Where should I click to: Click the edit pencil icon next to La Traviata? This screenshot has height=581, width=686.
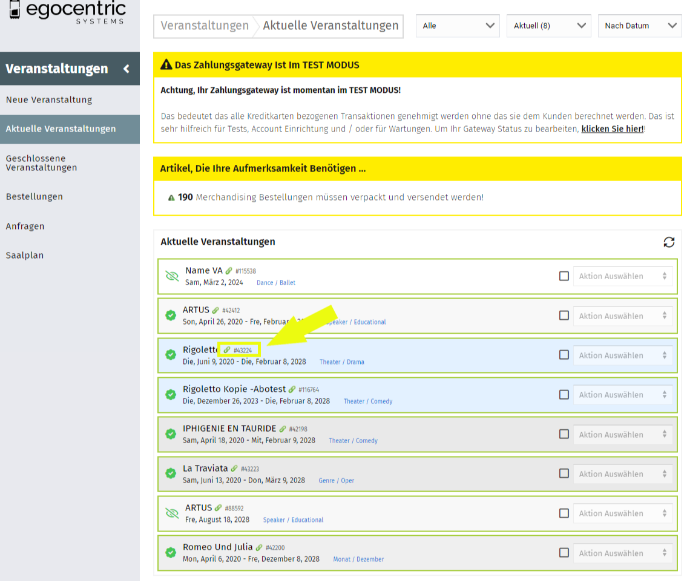point(235,468)
